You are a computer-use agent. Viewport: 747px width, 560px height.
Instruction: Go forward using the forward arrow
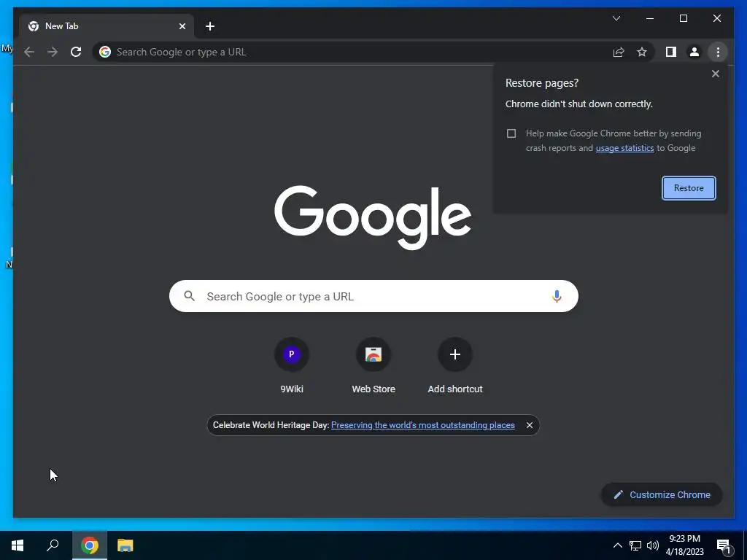53,52
